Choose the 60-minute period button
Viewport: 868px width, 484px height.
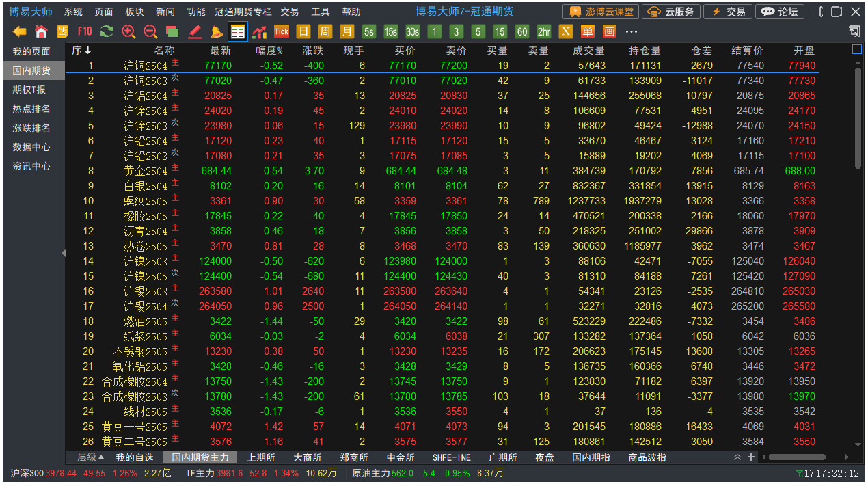pos(522,31)
